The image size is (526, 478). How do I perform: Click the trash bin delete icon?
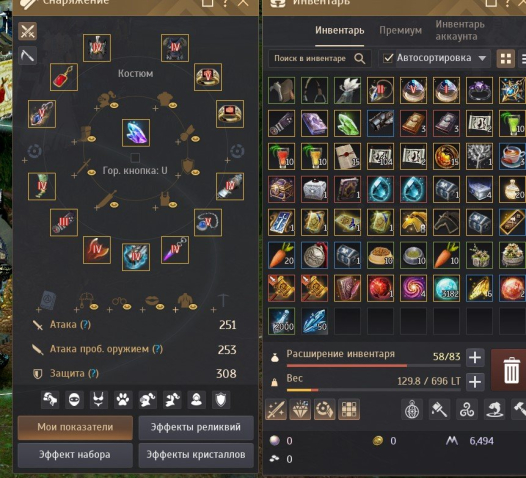pyautogui.click(x=511, y=370)
